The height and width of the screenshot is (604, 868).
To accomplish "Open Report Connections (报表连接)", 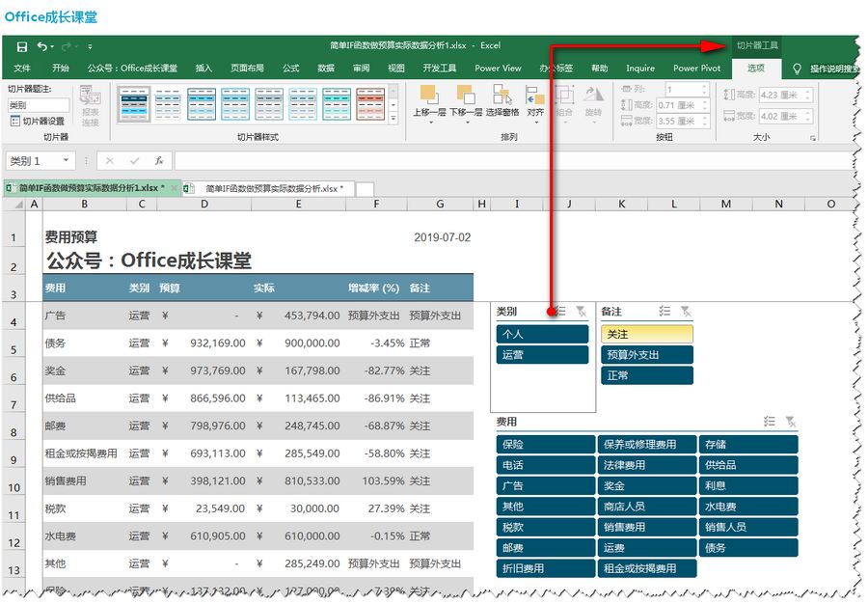I will pyautogui.click(x=90, y=106).
